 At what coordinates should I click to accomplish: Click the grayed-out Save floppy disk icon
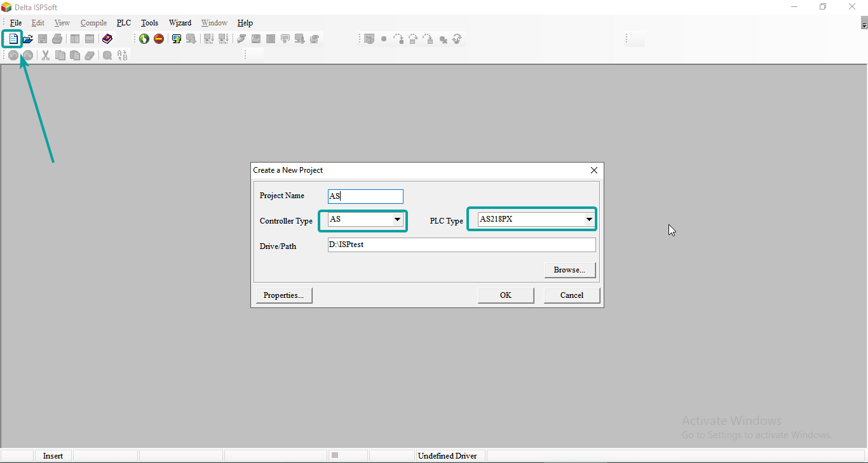pos(43,39)
